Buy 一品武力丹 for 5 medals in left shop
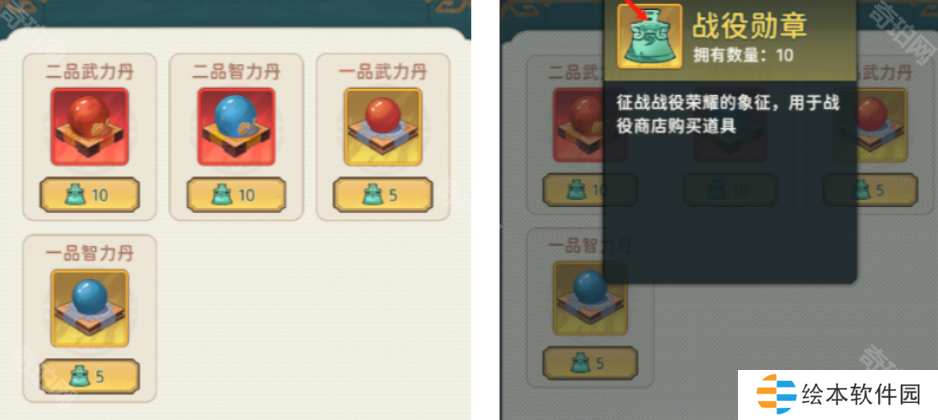The image size is (938, 420). tap(383, 195)
